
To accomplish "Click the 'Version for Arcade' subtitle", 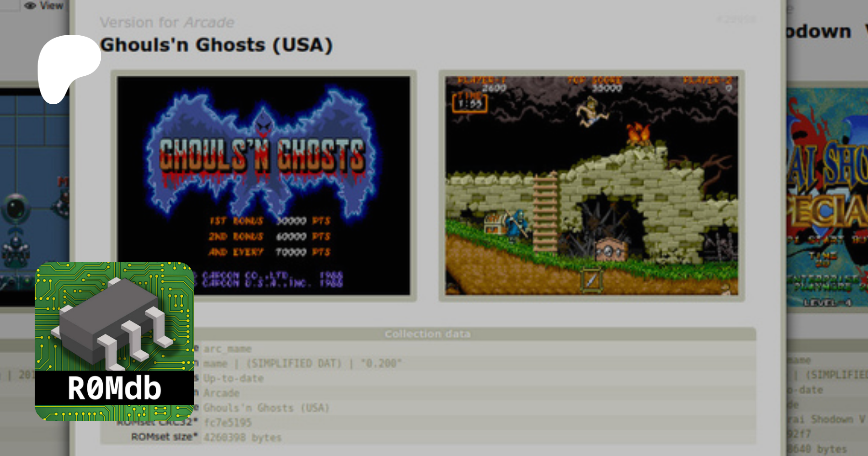I will click(167, 23).
